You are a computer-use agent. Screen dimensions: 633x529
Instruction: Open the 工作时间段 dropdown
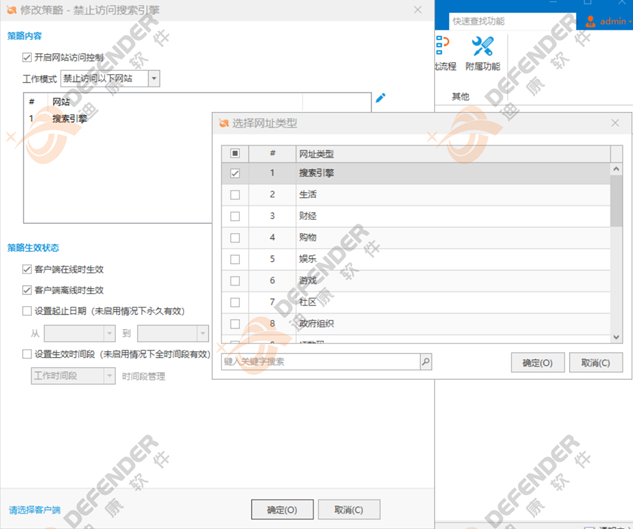click(109, 376)
